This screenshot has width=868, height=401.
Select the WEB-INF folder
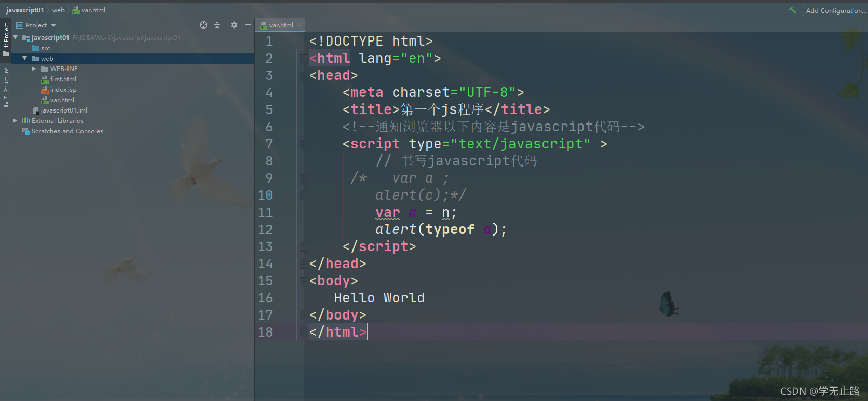(64, 68)
